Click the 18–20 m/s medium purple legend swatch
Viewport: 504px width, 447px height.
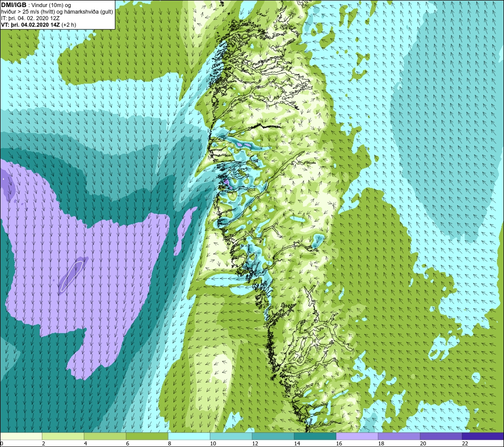[x=399, y=436]
